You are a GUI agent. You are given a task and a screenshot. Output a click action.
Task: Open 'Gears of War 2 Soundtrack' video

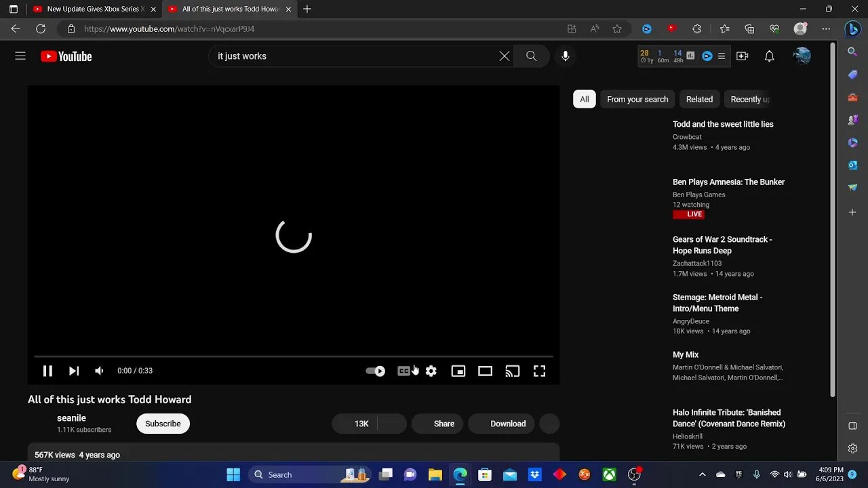point(722,245)
